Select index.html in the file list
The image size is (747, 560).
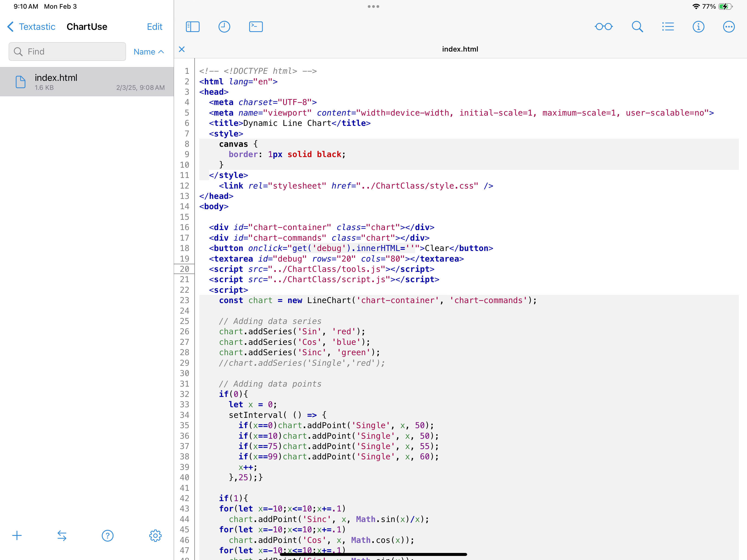pos(87,82)
